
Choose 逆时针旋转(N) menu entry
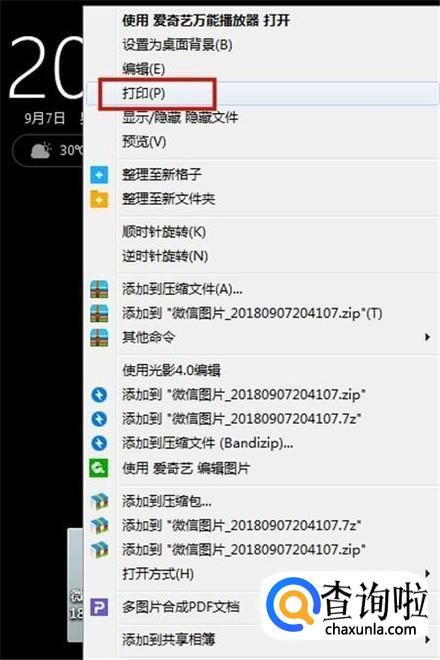point(165,256)
